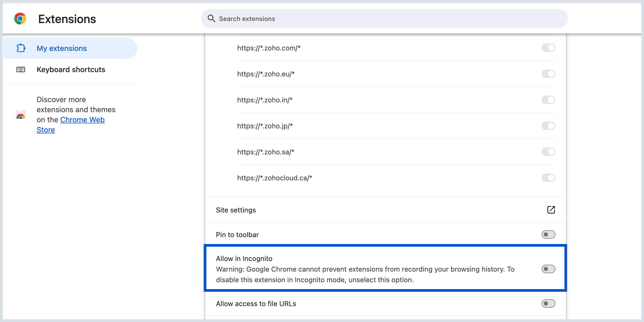Toggle access for https://*.zoho.eu/*
The height and width of the screenshot is (322, 644).
tap(548, 74)
